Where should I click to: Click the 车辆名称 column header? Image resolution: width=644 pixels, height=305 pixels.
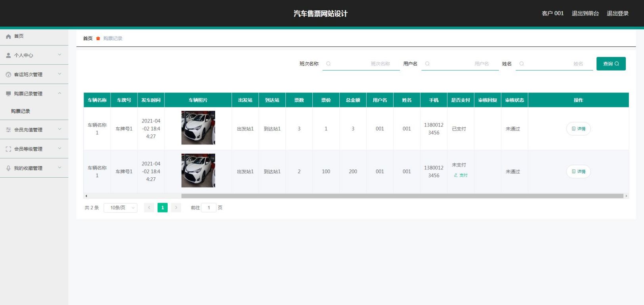click(x=97, y=100)
